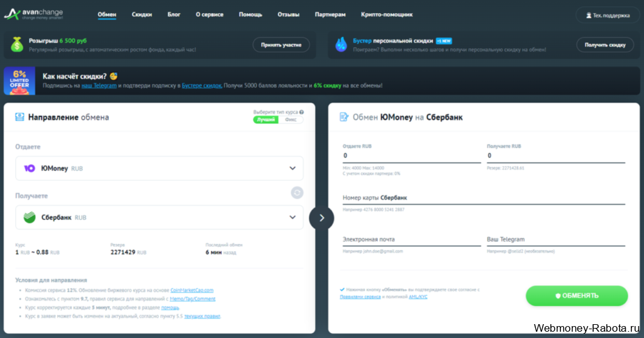The width and height of the screenshot is (644, 338).
Task: Open the CoinMarketCap.com link
Action: tap(192, 290)
